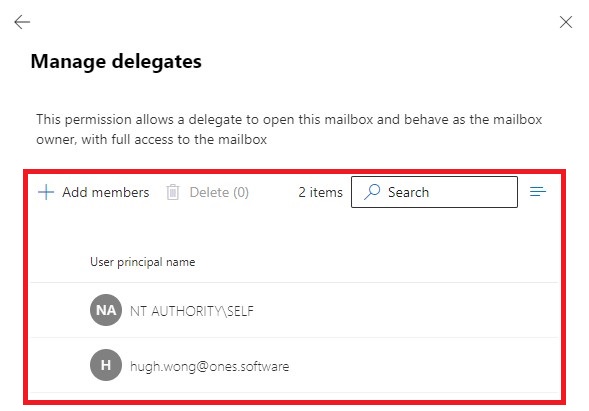Select empty space in NT AUTHORITY\SELF row

tap(406, 310)
